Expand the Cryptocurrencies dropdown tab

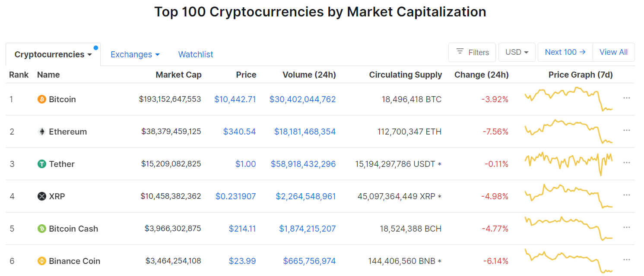(53, 54)
